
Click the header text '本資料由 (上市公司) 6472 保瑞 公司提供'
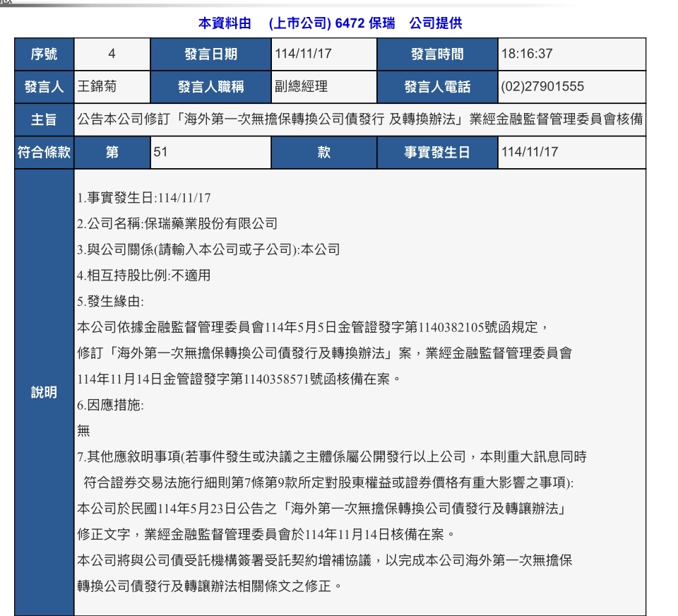click(x=330, y=23)
